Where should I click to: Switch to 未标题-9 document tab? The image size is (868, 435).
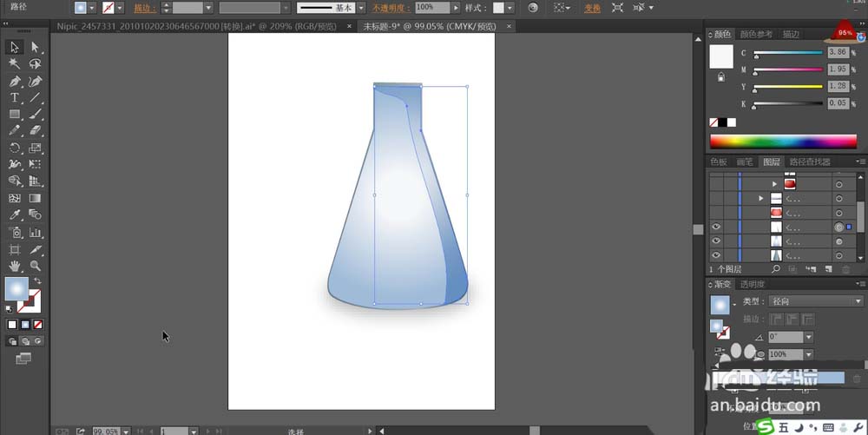[429, 26]
